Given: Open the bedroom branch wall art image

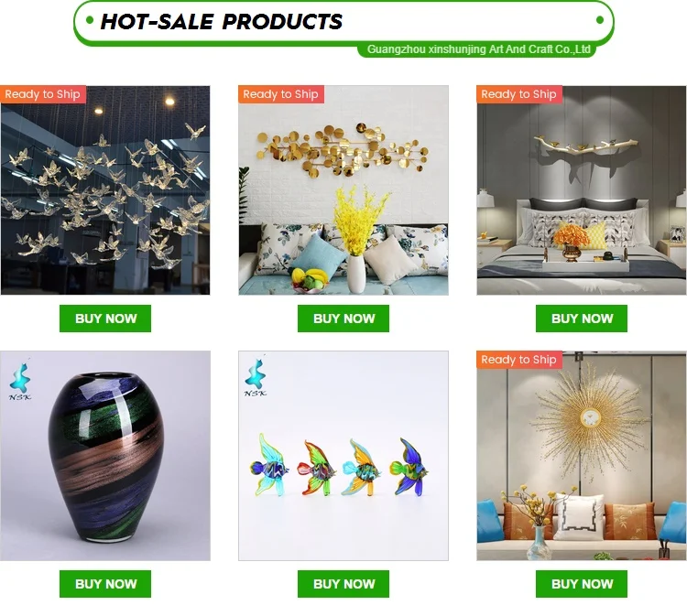Looking at the screenshot, I should (582, 190).
